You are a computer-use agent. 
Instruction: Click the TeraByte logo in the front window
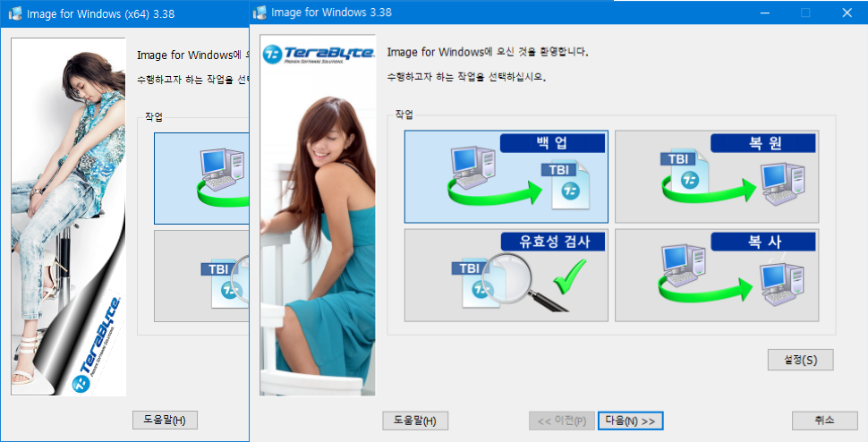319,55
